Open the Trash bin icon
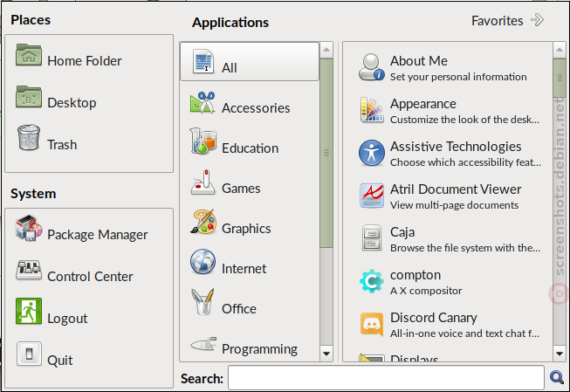 (29, 137)
